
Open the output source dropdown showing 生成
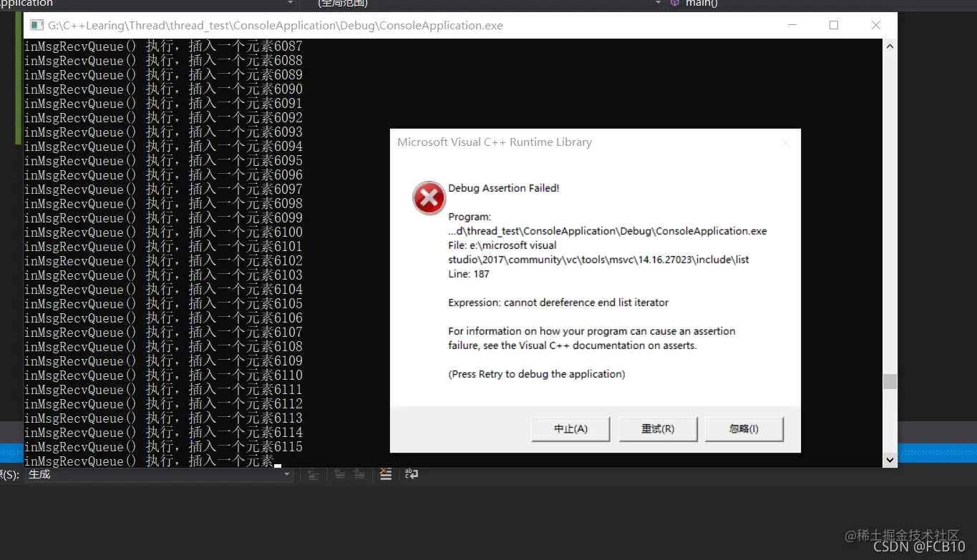pyautogui.click(x=159, y=474)
